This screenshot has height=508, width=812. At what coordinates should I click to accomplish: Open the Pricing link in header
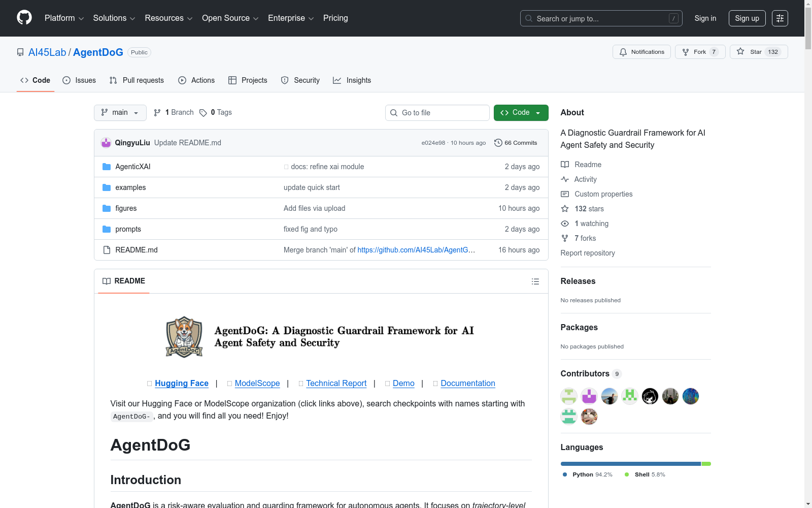coord(335,18)
